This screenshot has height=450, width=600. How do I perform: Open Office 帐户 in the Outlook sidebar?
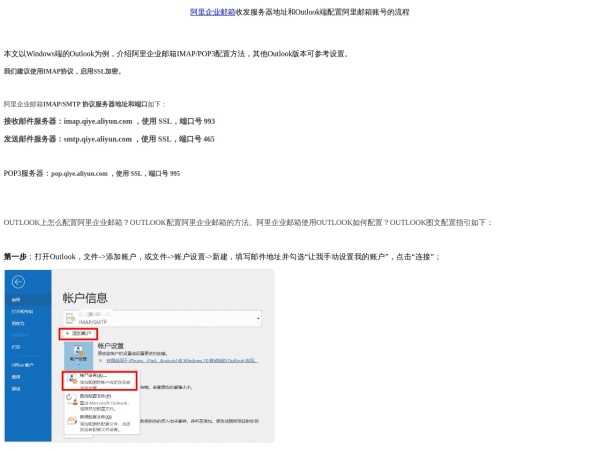tap(22, 365)
